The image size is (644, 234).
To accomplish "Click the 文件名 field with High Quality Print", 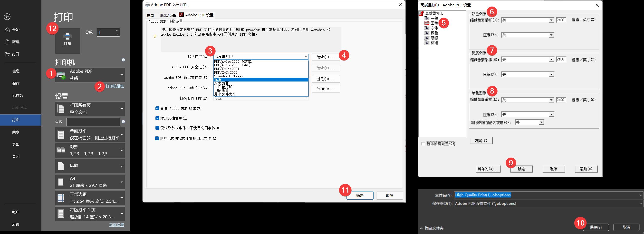I will pyautogui.click(x=548, y=195).
